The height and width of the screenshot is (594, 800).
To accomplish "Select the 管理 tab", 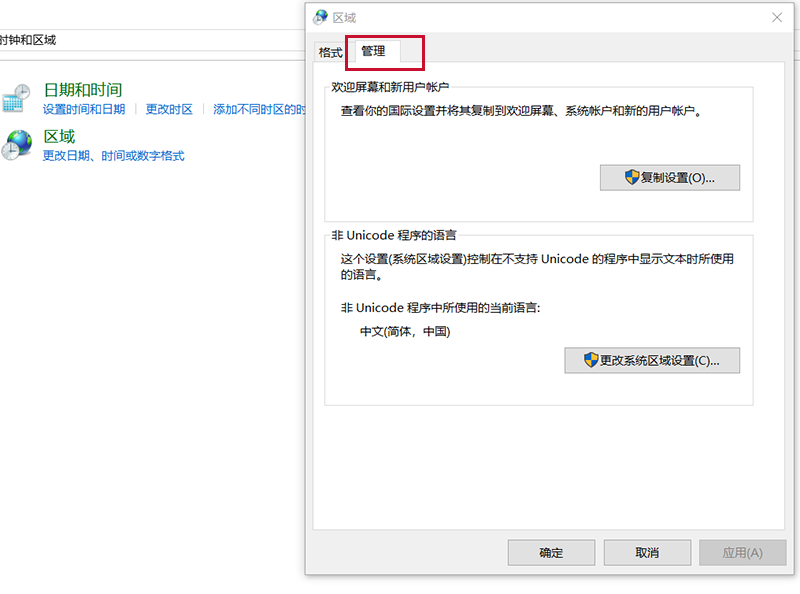I will [373, 51].
